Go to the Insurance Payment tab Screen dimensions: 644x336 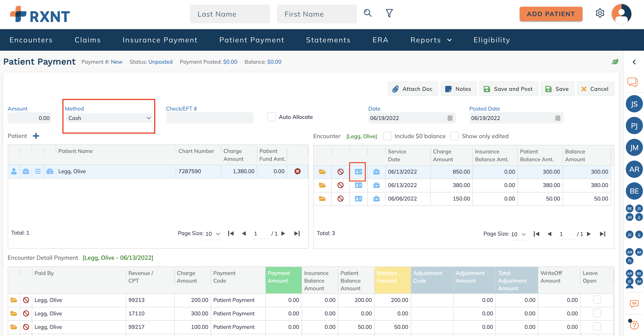(x=160, y=40)
